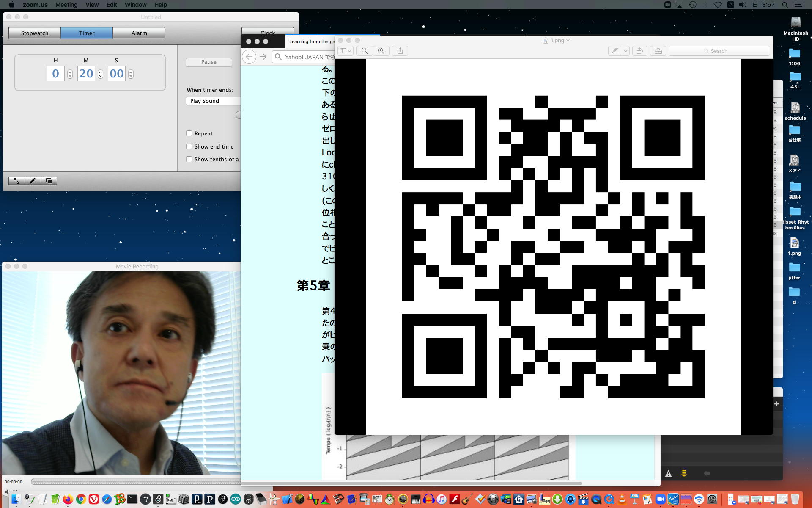Expand the Preview sidebar view menu
Viewport: 812px width, 508px height.
point(346,51)
